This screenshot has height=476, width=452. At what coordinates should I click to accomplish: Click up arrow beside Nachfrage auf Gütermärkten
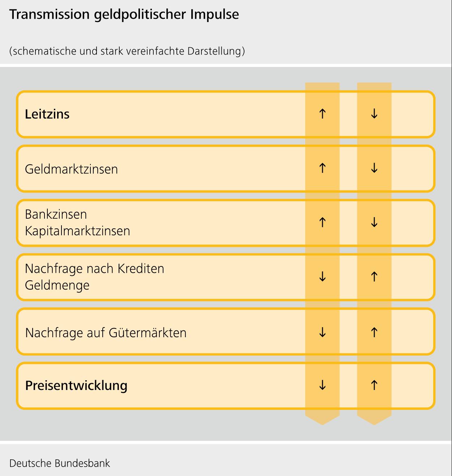pos(374,332)
